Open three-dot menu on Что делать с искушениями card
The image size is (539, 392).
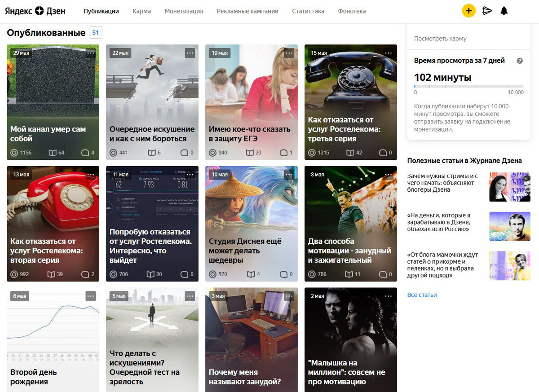pyautogui.click(x=190, y=296)
